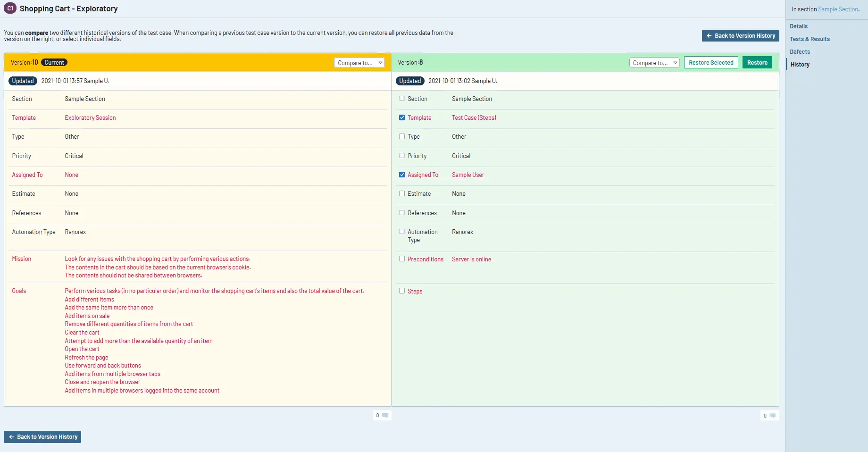Screen dimensions: 868x452
Task: Click comment bubble icon under Version 10 panel
Action: 385,415
